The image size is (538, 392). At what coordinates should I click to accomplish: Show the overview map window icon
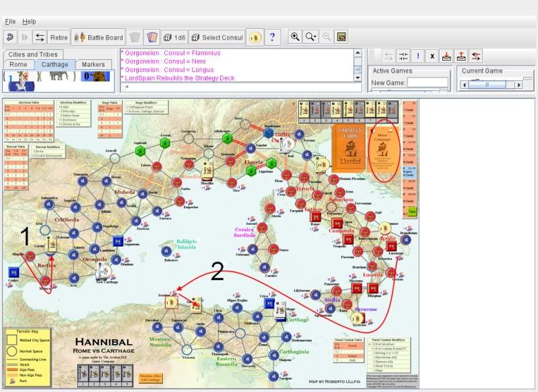click(x=341, y=37)
